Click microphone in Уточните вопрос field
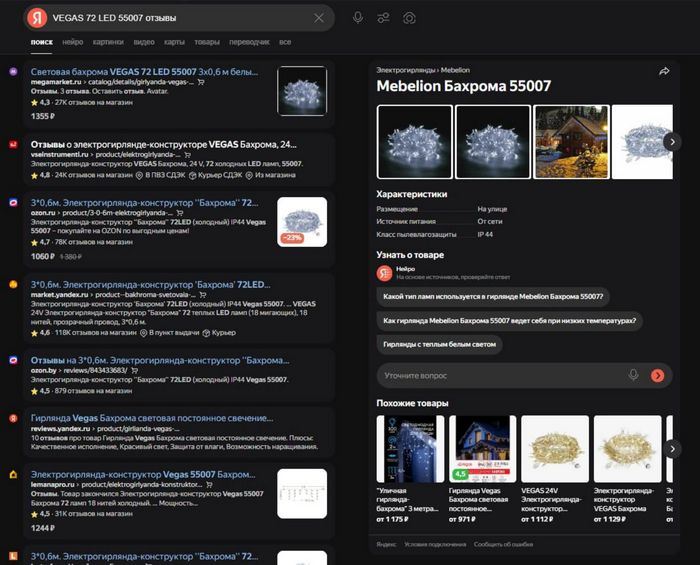The image size is (700, 565). [633, 375]
